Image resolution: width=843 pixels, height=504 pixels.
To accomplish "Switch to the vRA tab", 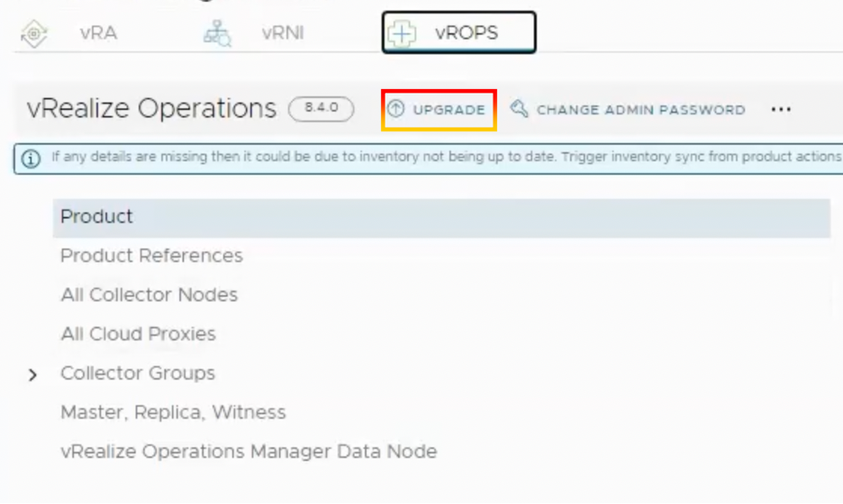I will (x=98, y=34).
